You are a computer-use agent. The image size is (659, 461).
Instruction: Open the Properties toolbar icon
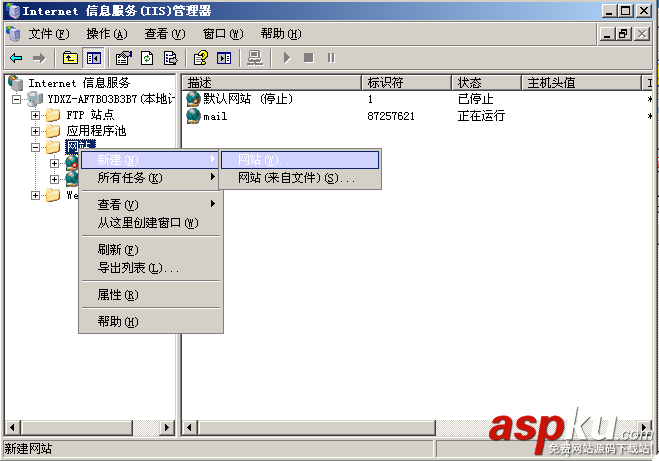point(124,58)
